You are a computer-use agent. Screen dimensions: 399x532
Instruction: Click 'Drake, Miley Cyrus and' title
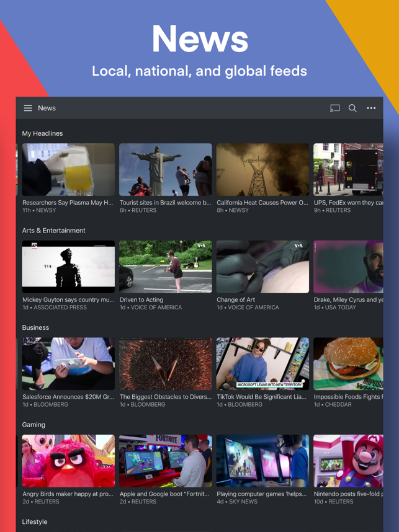coord(348,299)
